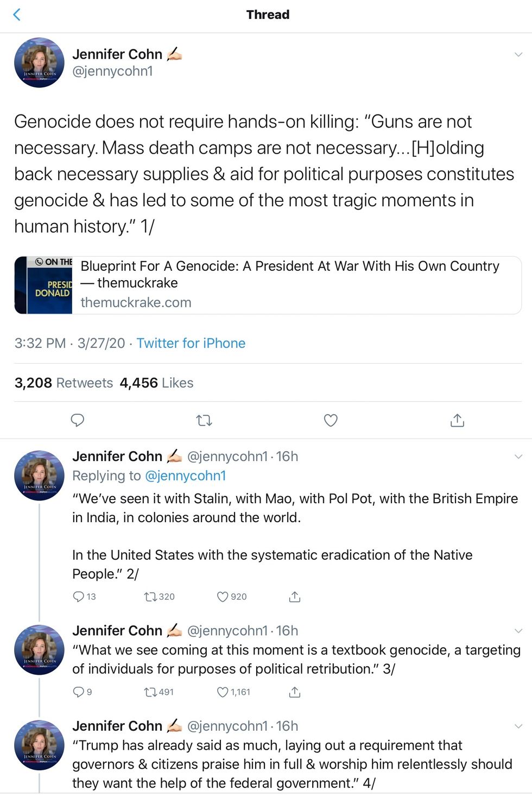Share the tweet ending in 2/
The height and width of the screenshot is (798, 532).
click(x=294, y=597)
